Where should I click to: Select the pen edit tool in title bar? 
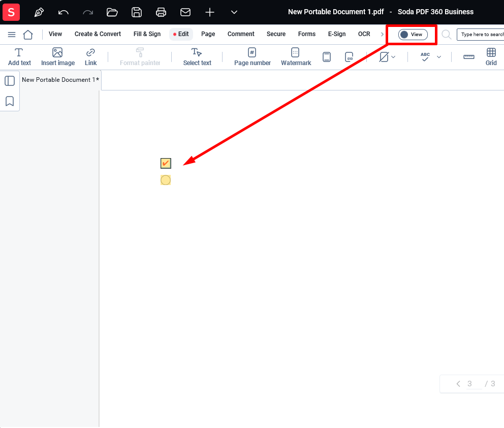(x=39, y=12)
